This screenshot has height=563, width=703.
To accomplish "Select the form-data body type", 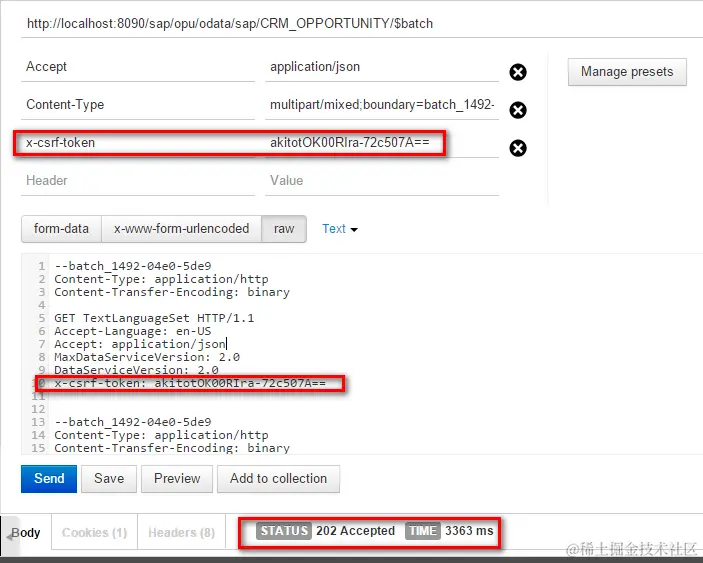I will tap(61, 229).
